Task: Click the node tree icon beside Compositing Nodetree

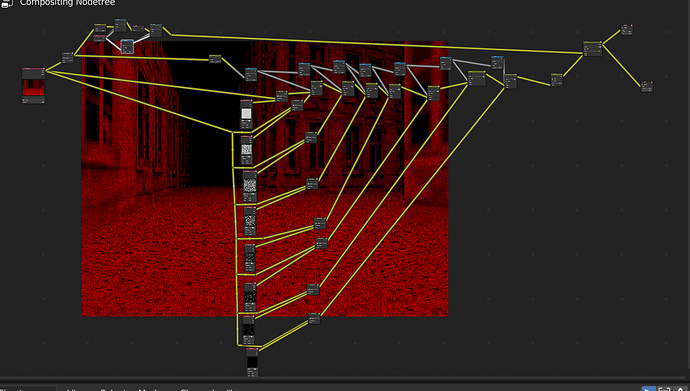Action: click(x=7, y=3)
